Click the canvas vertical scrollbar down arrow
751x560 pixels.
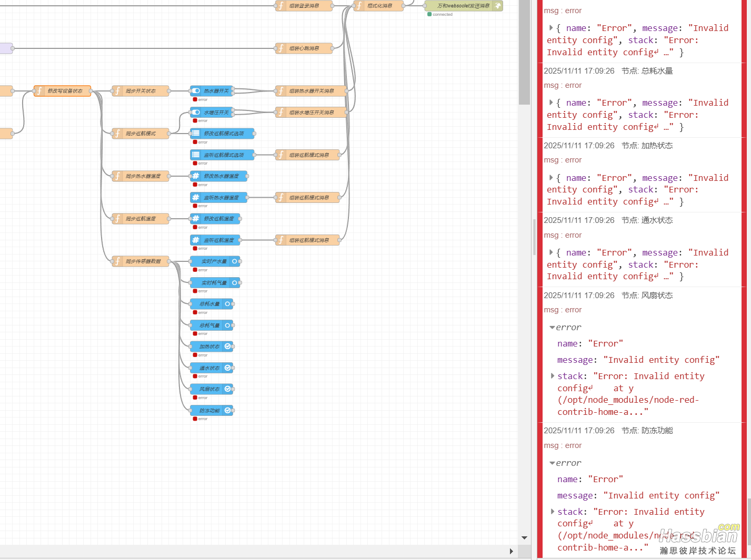pyautogui.click(x=524, y=538)
